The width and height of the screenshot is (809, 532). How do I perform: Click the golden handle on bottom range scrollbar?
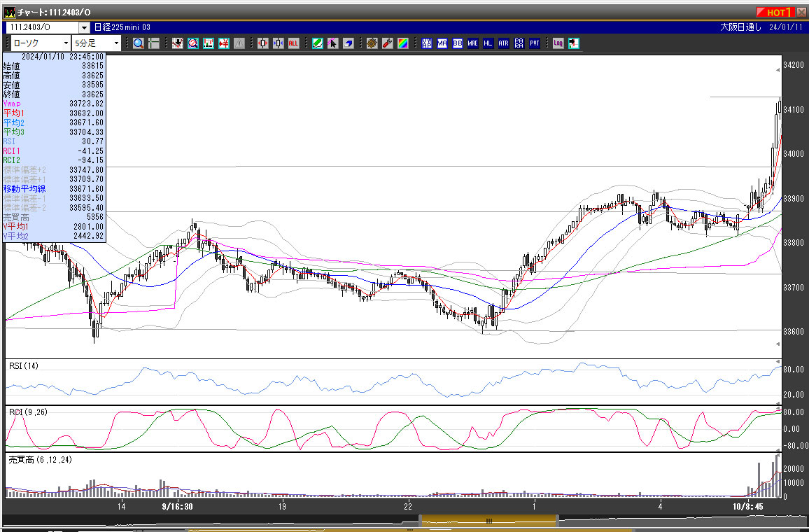tap(488, 521)
